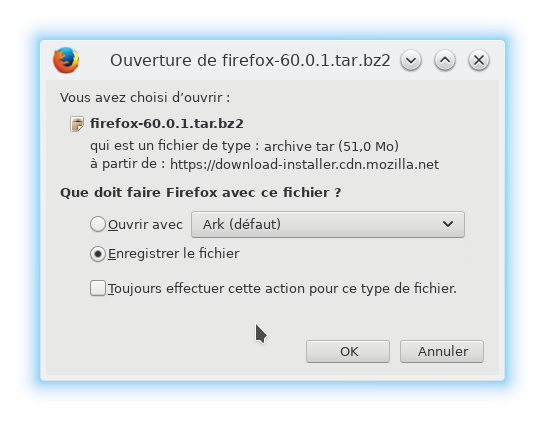Screen dimensions: 545x421
Task: Click the 'Que doit faire Firefox' heading
Action: [201, 193]
